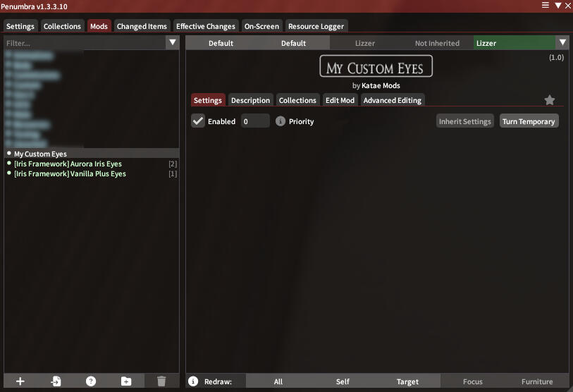The height and width of the screenshot is (392, 573).
Task: Open the hamburger menu in title bar
Action: (x=545, y=6)
